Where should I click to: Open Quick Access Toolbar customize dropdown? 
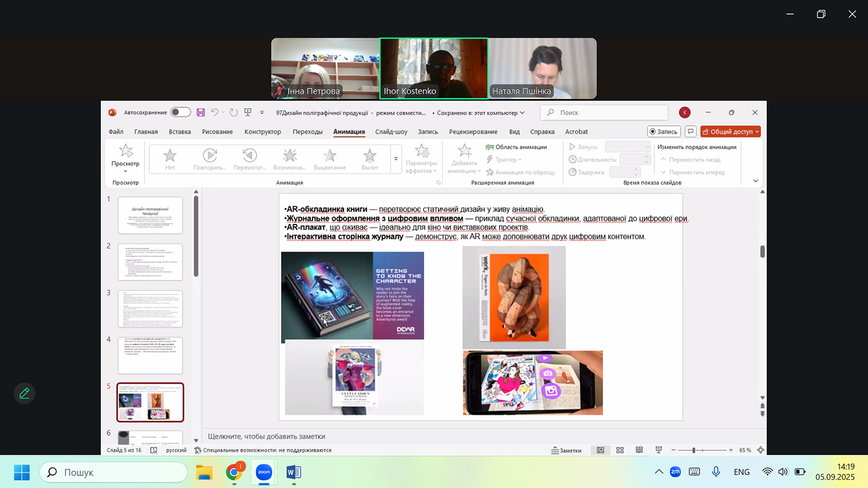click(262, 112)
